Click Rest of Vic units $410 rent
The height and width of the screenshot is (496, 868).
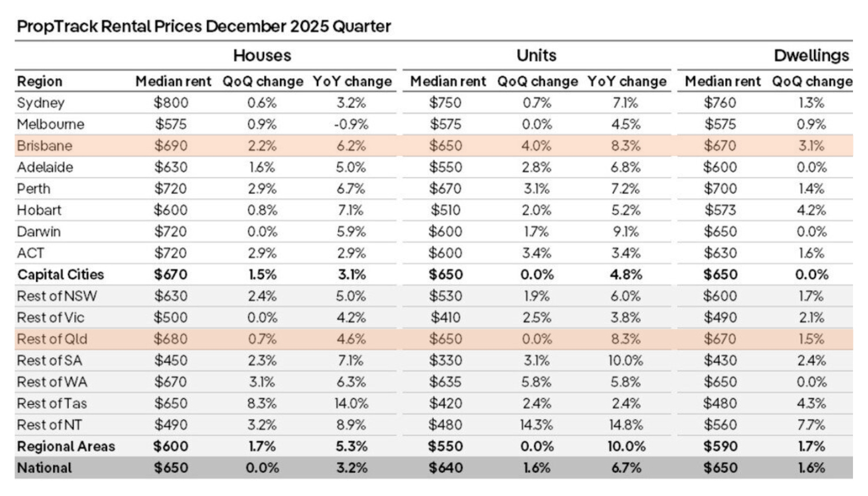445,317
